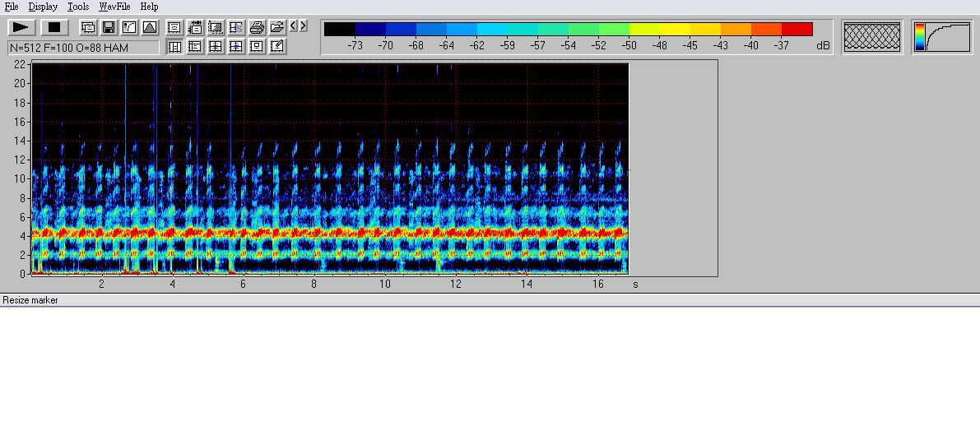980x421 pixels.
Task: Click the right arrow scroll button
Action: coord(304,26)
